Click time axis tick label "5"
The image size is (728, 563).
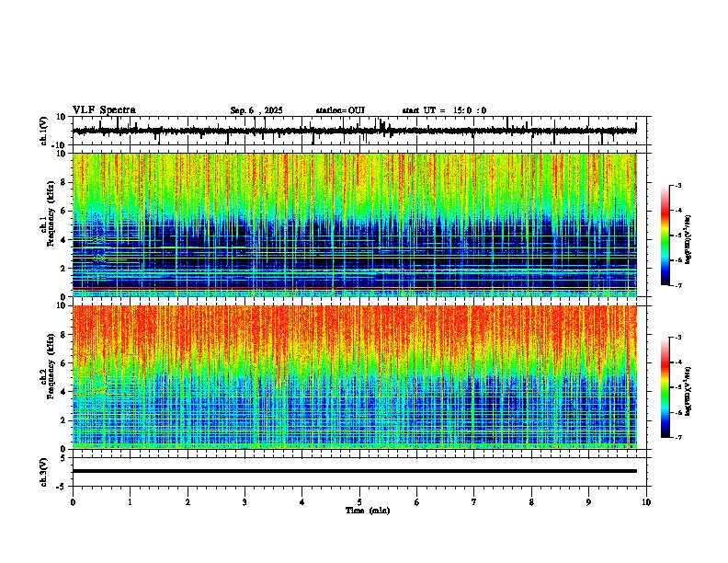[x=359, y=502]
